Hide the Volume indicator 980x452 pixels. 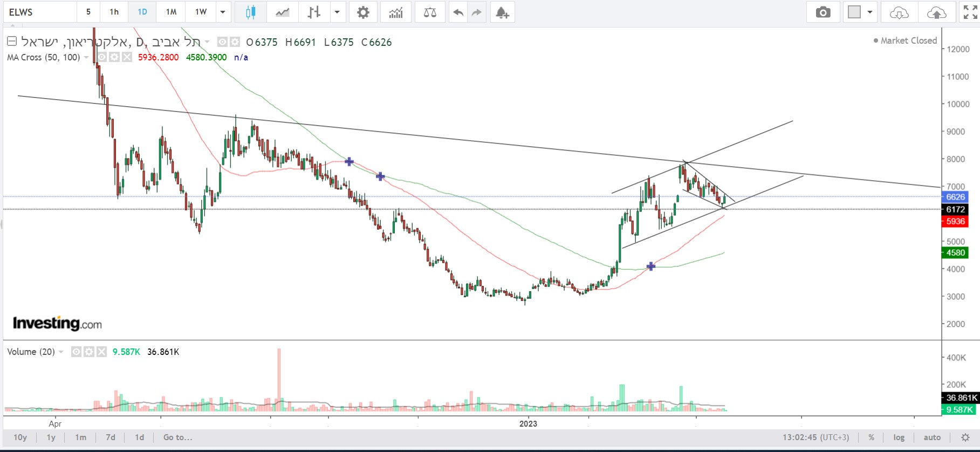pos(77,352)
